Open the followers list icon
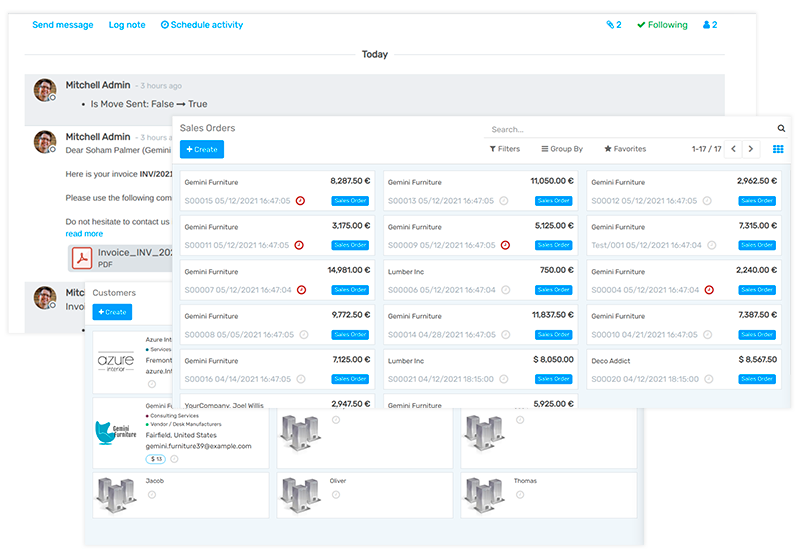This screenshot has width=800, height=557. (710, 25)
